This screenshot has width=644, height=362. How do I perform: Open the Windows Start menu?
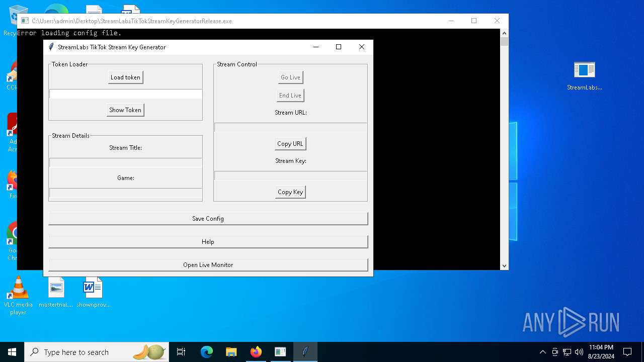(x=12, y=352)
